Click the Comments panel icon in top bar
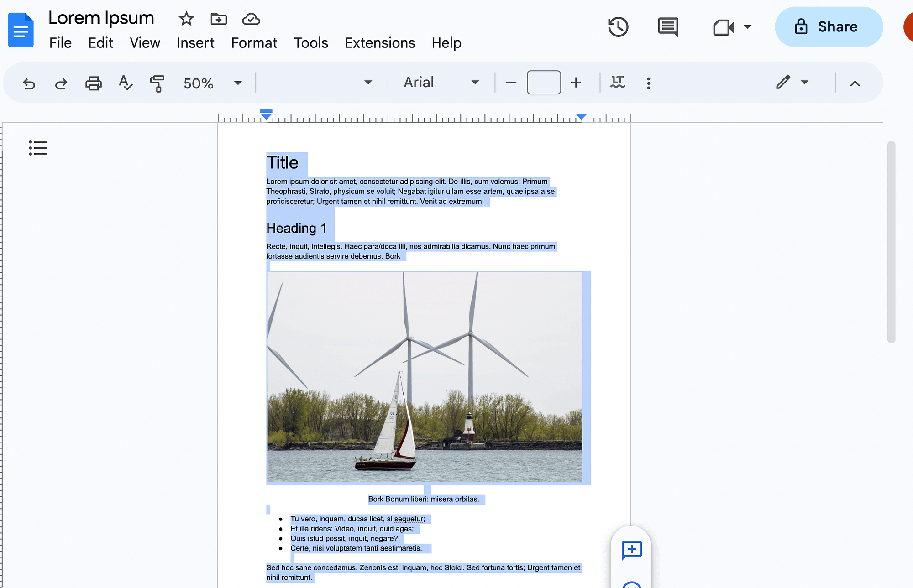The image size is (913, 588). tap(668, 26)
